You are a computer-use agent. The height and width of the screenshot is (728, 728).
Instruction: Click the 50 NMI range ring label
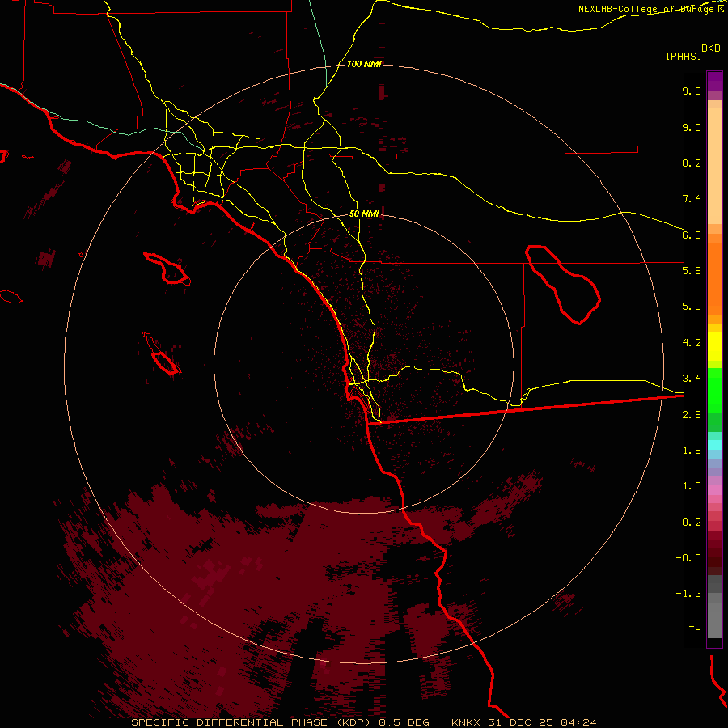[364, 214]
